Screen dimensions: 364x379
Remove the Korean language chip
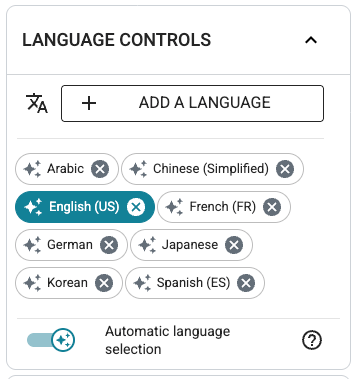coord(104,283)
